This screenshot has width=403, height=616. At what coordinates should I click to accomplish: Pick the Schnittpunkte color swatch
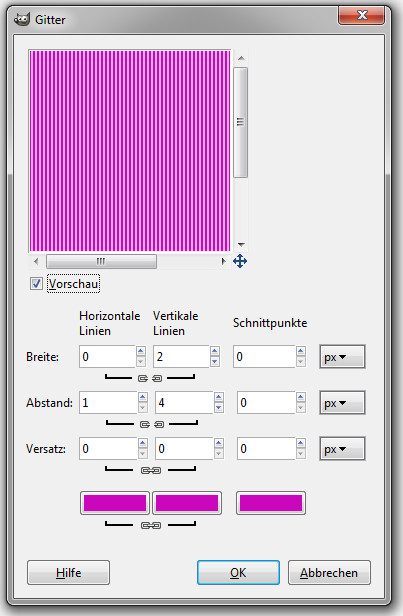[271, 503]
